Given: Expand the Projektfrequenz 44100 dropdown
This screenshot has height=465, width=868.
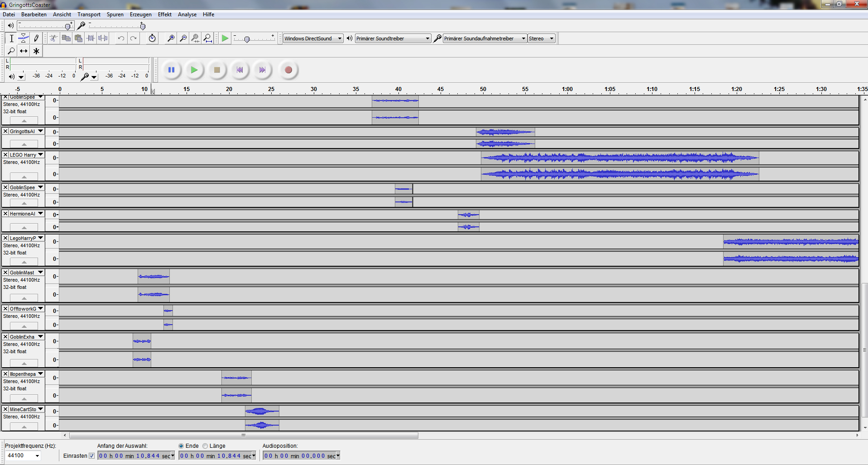Looking at the screenshot, I should pyautogui.click(x=23, y=455).
